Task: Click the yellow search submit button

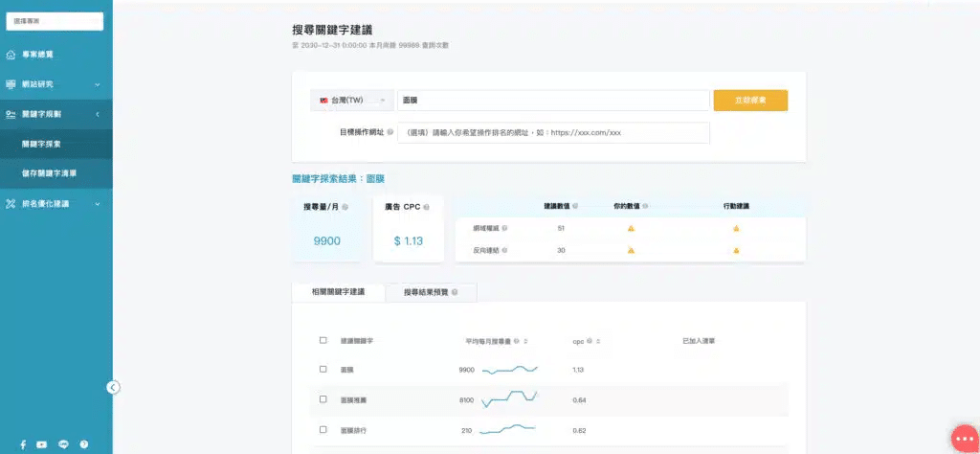Action: coord(750,101)
